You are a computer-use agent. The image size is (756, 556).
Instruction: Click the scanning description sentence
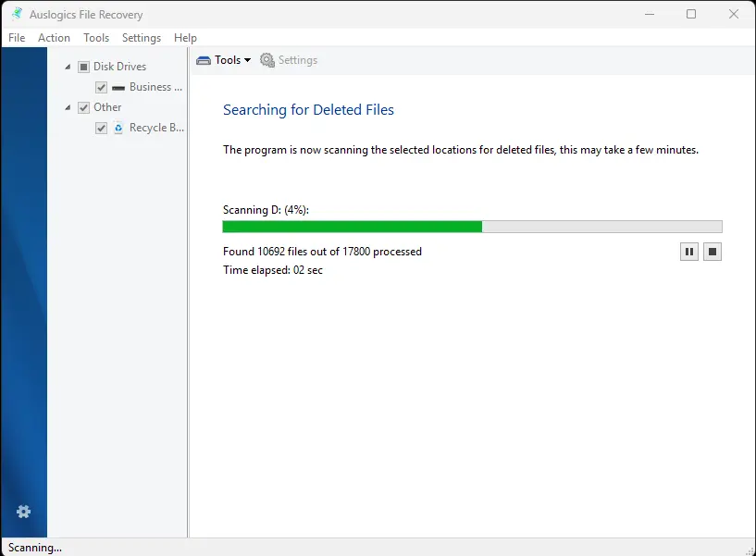click(461, 150)
